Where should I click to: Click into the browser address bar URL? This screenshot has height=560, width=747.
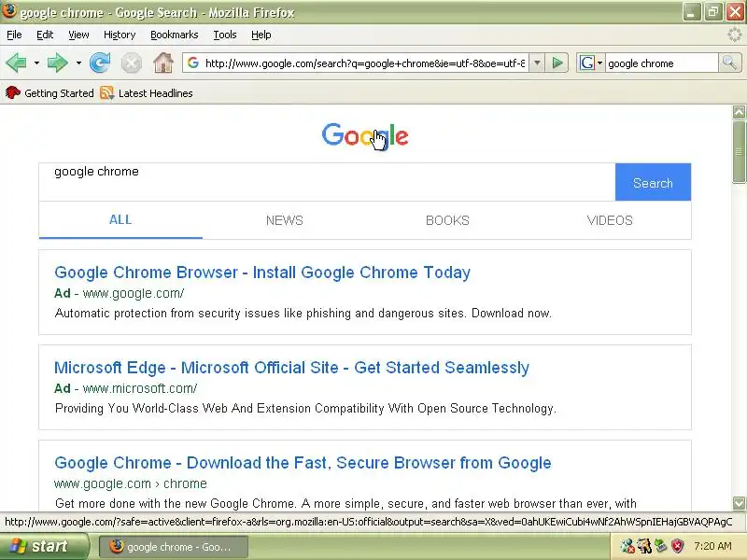365,63
